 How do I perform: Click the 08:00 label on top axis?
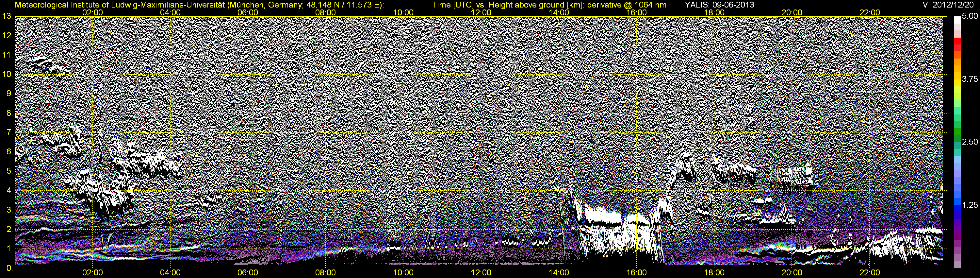(x=326, y=12)
